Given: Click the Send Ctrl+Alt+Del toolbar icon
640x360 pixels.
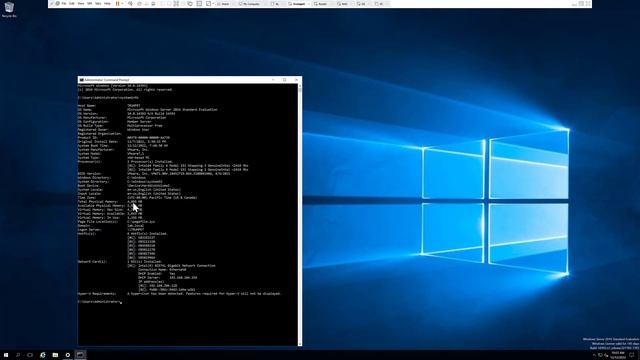Looking at the screenshot, I should coord(130,4).
